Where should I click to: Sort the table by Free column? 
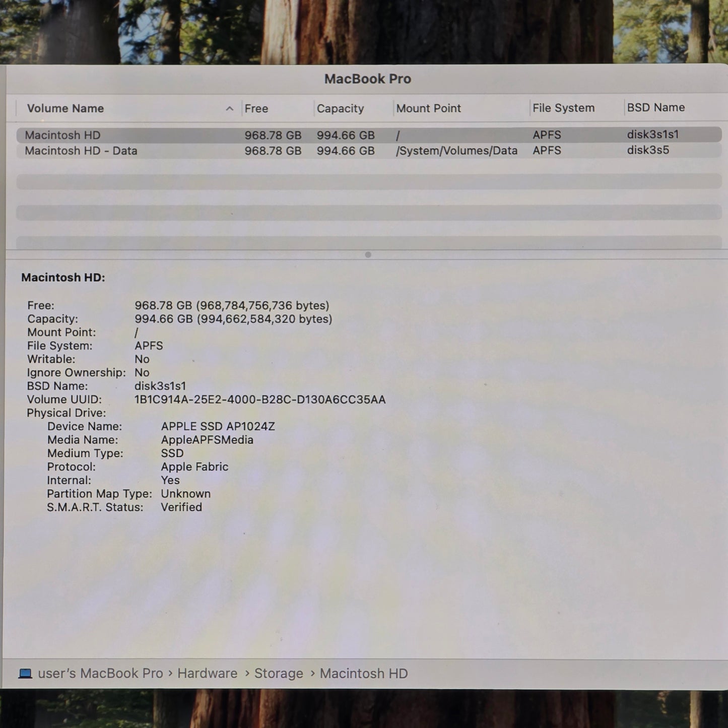point(256,108)
